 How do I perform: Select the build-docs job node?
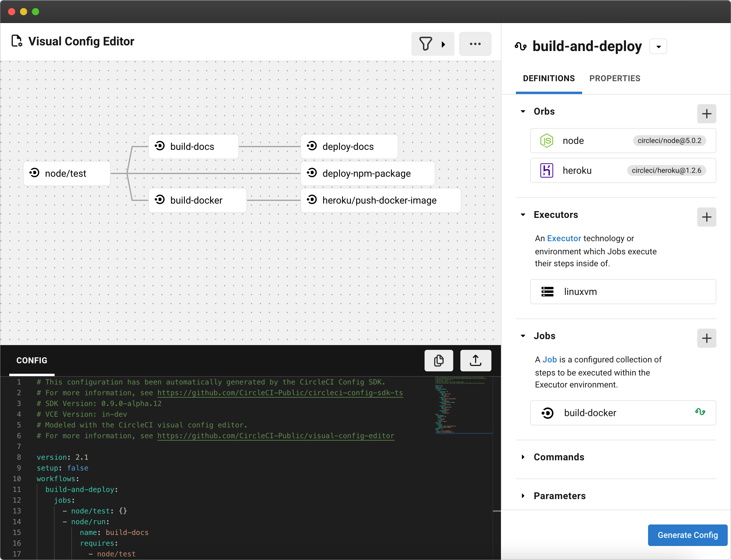[x=193, y=147]
